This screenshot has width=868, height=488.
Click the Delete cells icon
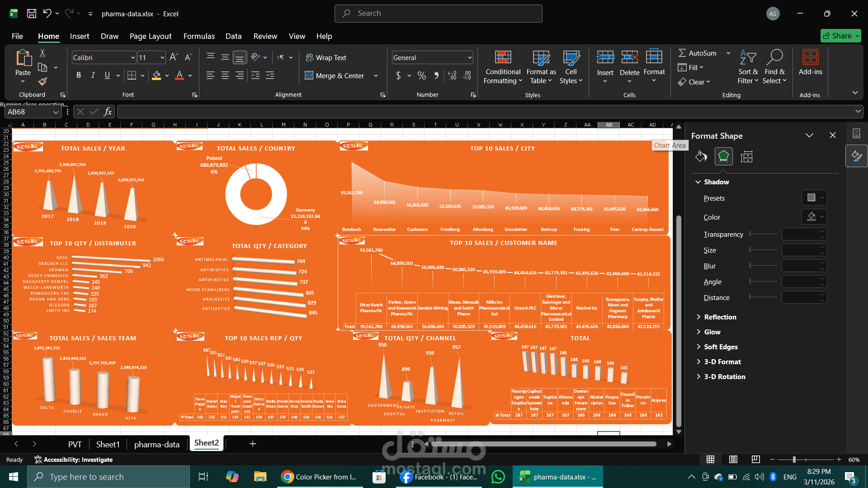click(629, 57)
